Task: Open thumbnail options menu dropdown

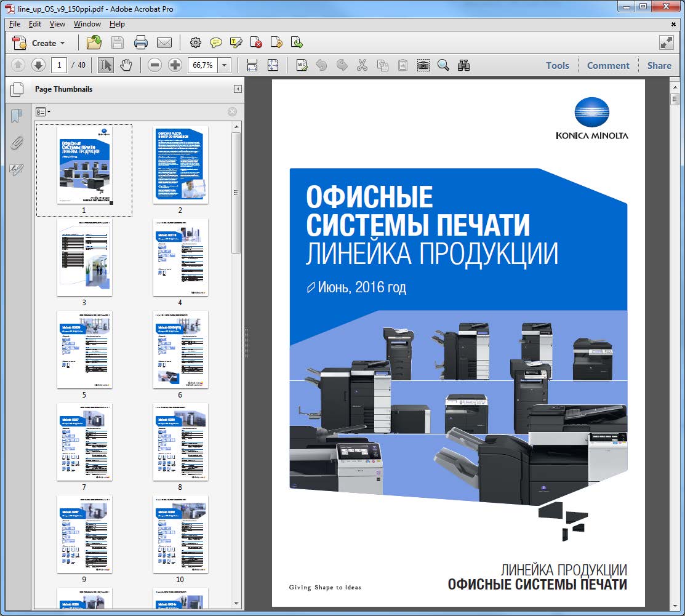Action: pos(43,112)
